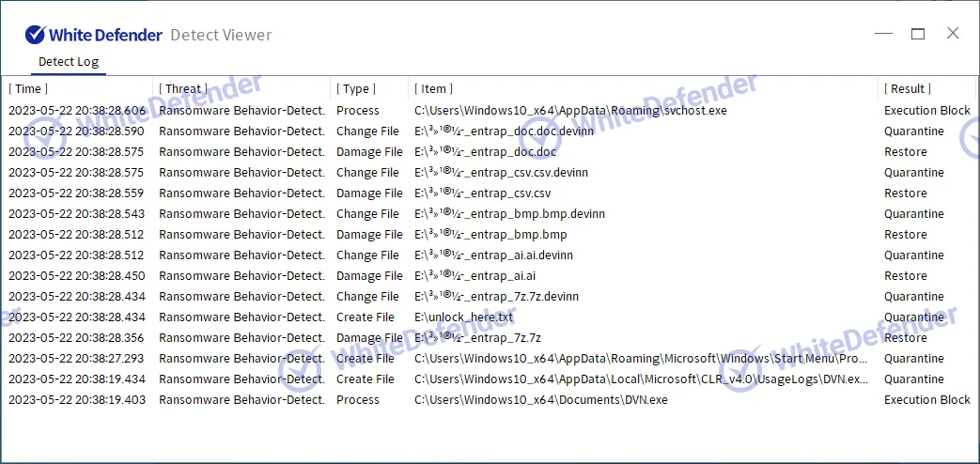The image size is (980, 464).
Task: Select the CLR_v4.0 UsageLogs log entry
Action: coord(641,379)
